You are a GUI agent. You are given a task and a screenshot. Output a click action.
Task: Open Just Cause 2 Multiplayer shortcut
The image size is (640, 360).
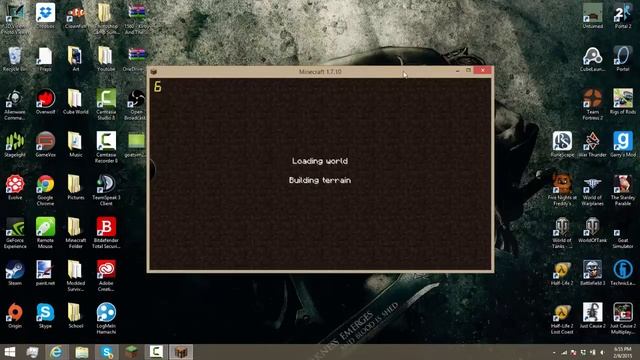[x=623, y=318]
